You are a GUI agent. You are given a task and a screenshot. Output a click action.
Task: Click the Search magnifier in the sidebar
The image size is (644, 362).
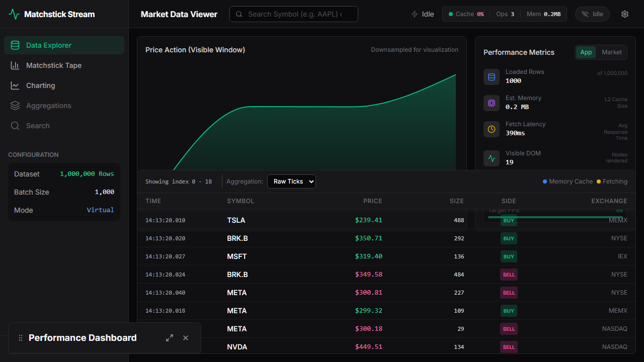coord(16,126)
